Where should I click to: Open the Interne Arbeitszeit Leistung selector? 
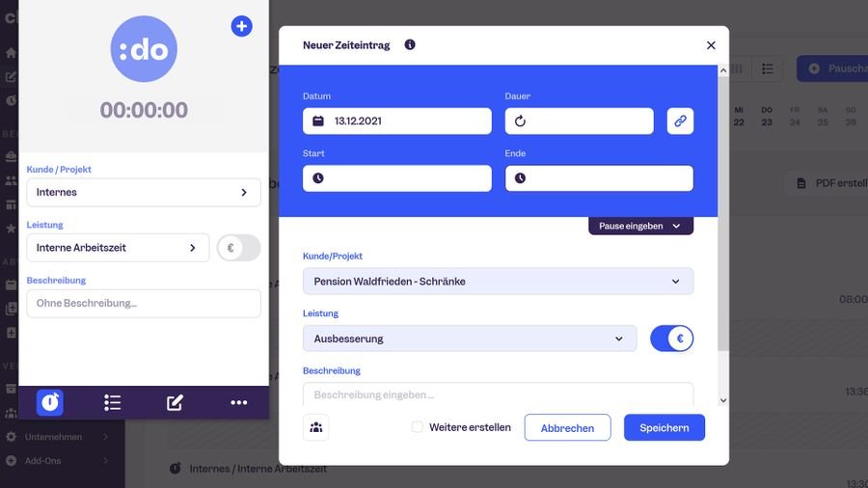click(x=117, y=248)
